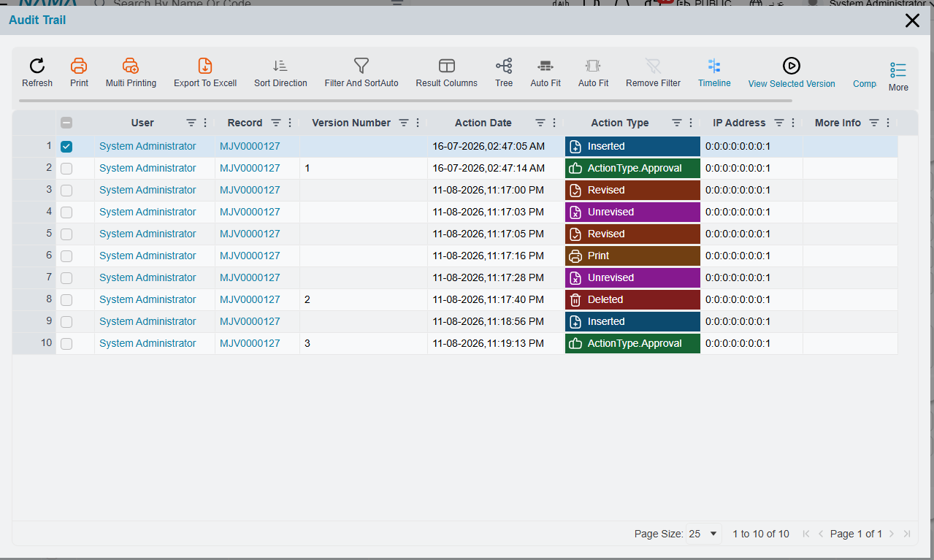This screenshot has width=934, height=560.
Task: Open the Action Type column filter icon
Action: tap(677, 123)
